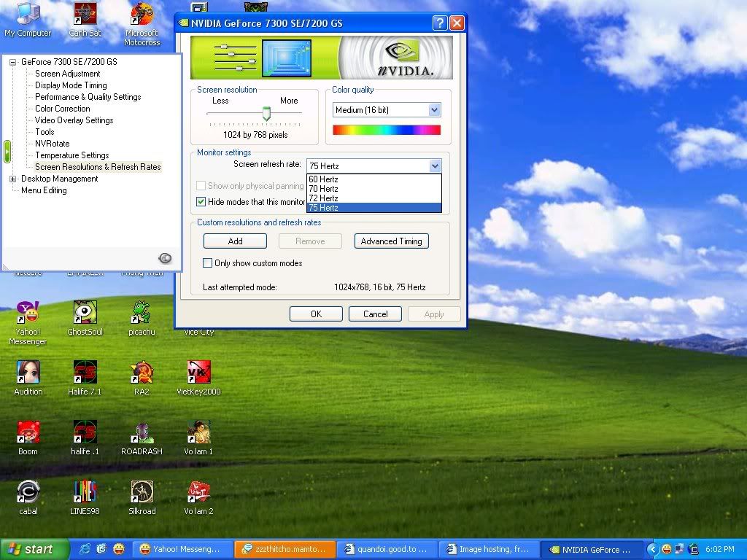Image resolution: width=747 pixels, height=560 pixels.
Task: Click the NVIDIA GeForce taskbar button
Action: (x=591, y=549)
